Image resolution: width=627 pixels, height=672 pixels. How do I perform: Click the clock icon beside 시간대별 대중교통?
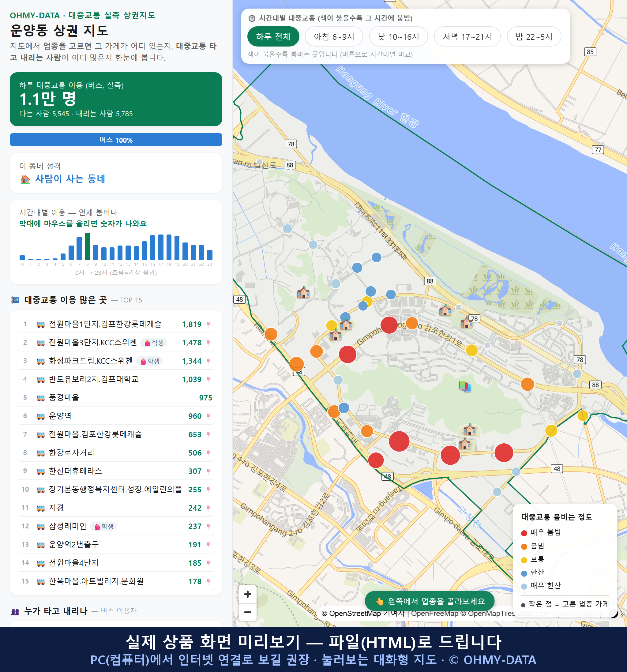pyautogui.click(x=252, y=18)
